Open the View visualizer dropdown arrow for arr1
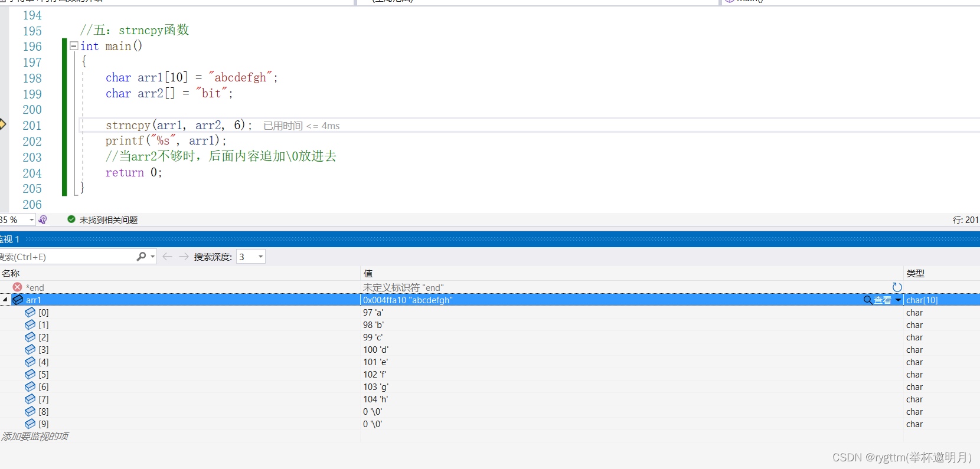The image size is (980, 469). tap(898, 300)
